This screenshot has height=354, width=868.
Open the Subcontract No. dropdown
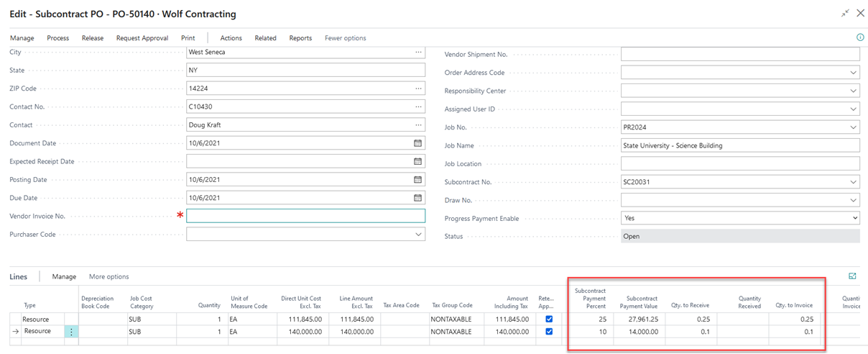853,182
